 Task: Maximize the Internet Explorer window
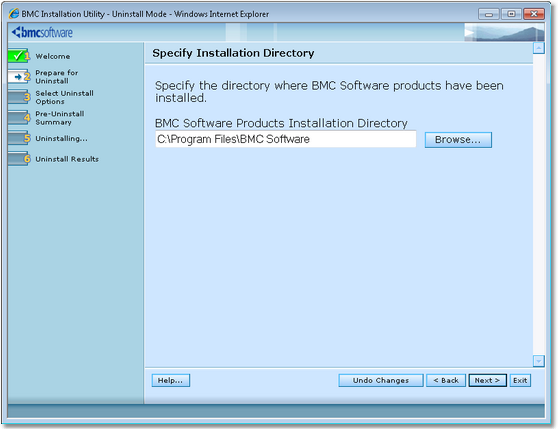511,14
